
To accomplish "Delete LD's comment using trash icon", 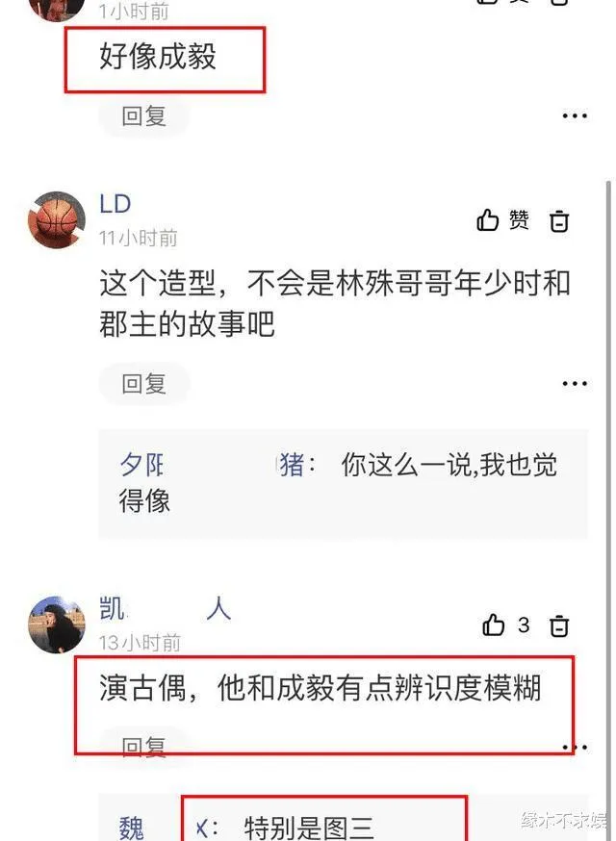I will [x=559, y=220].
